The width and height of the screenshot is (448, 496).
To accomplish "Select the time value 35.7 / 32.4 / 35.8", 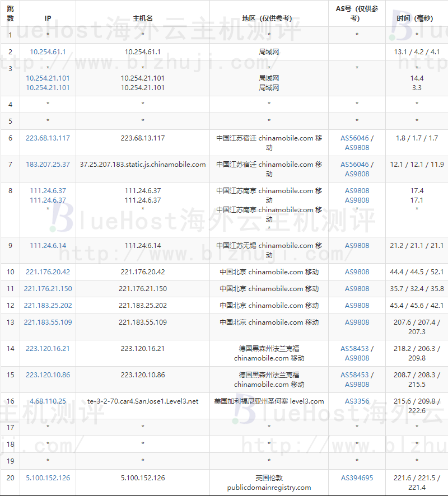I will tap(417, 288).
